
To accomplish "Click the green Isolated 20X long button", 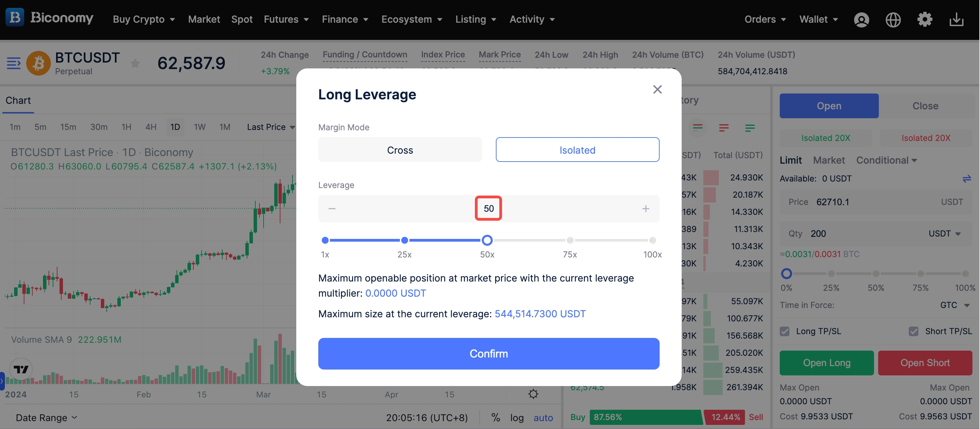I will coord(825,137).
